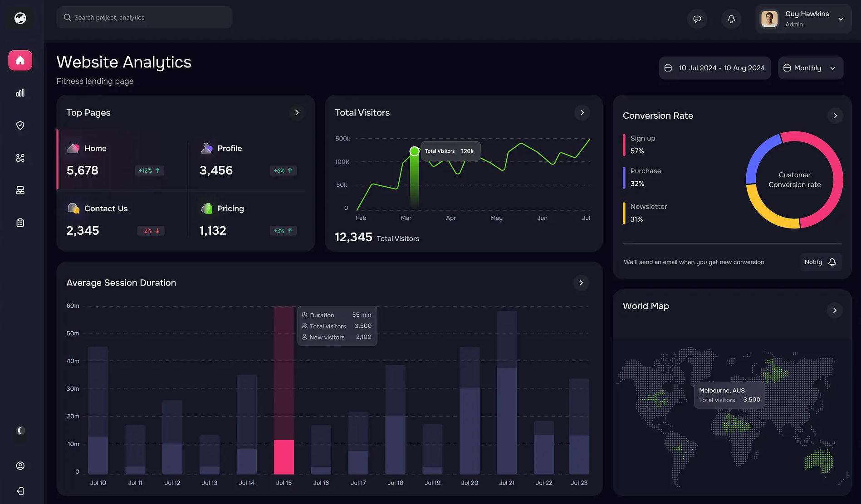
Task: Select the Home page card
Action: (x=122, y=159)
